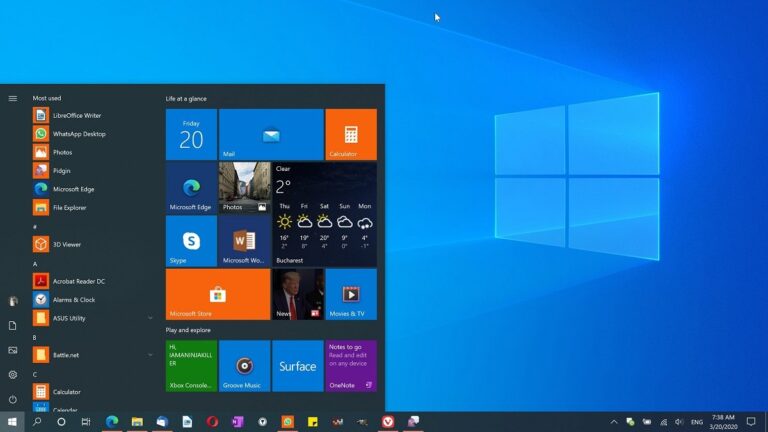Show hidden system tray icons

(x=614, y=422)
